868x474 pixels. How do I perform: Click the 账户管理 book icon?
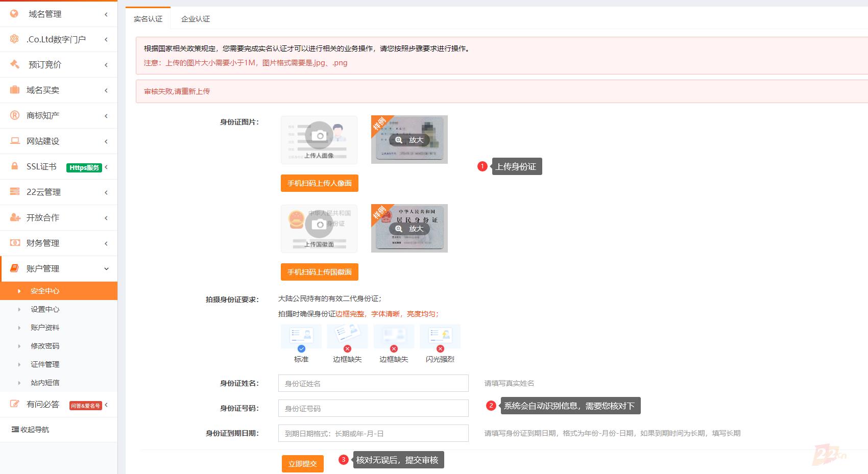coord(15,268)
